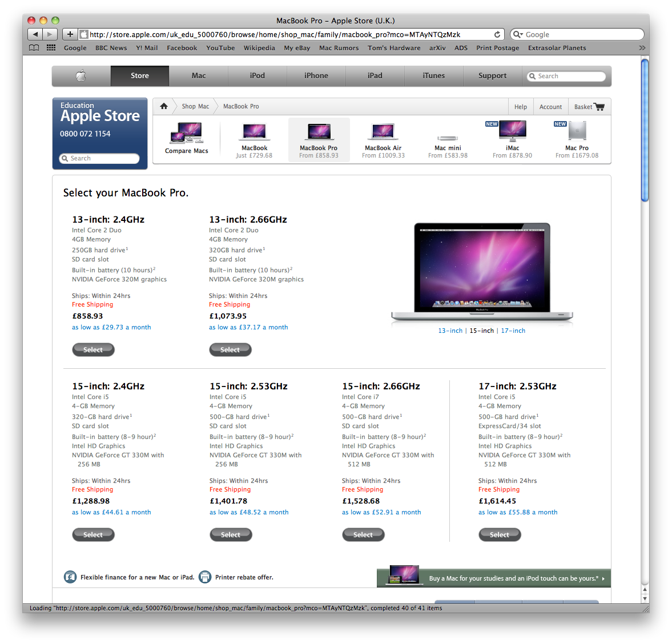672x644 pixels.
Task: Select the 15-inch 2.66GHz MacBook Pro
Action: click(363, 535)
